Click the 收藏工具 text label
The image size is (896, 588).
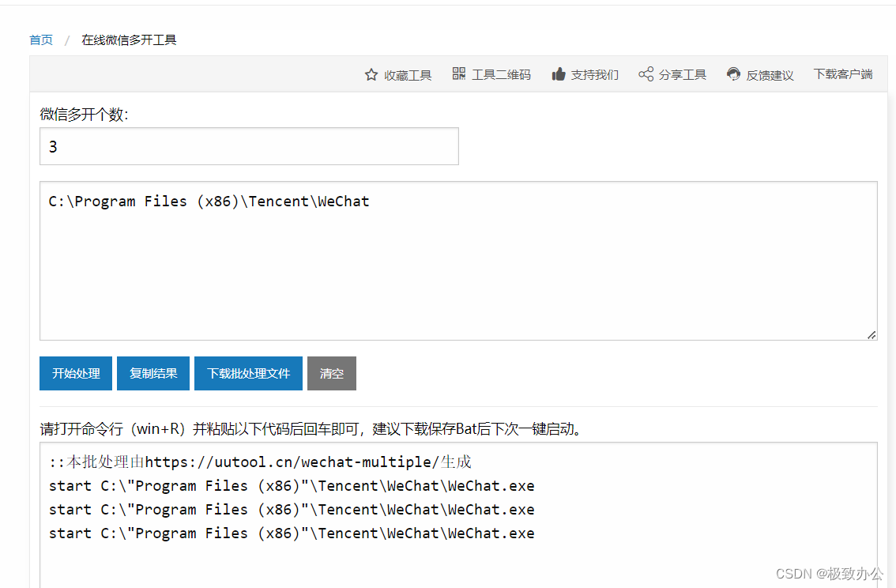coord(408,75)
